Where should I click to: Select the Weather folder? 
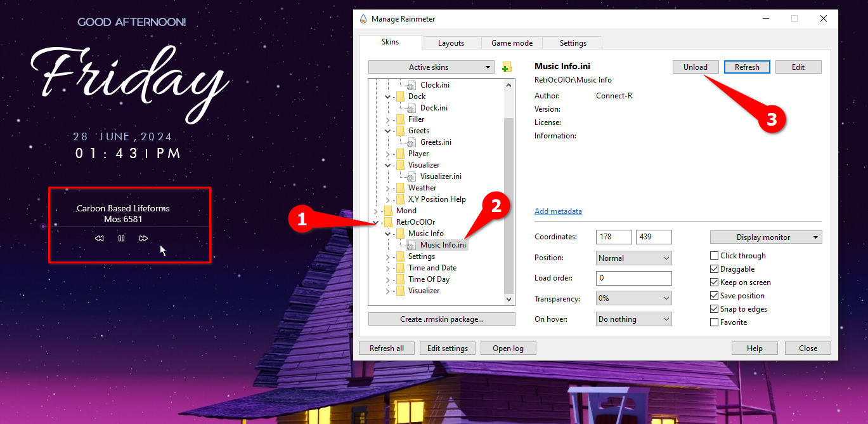(x=422, y=187)
